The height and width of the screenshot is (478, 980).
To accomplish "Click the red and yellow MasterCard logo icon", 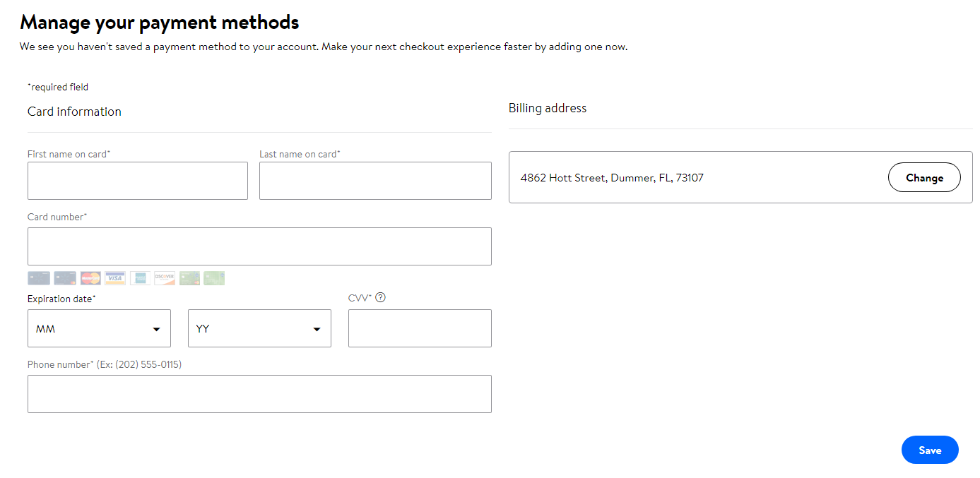I will click(90, 278).
